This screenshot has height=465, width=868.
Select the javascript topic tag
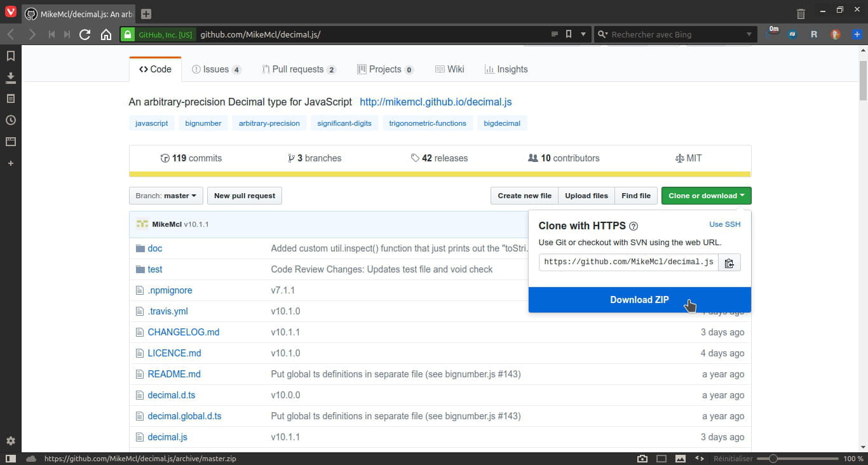151,123
